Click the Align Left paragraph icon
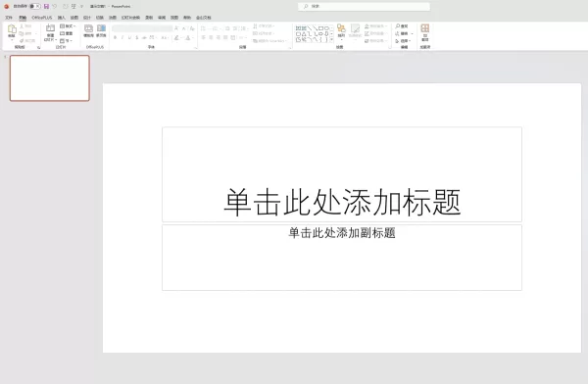Image resolution: width=588 pixels, height=384 pixels. (x=203, y=37)
